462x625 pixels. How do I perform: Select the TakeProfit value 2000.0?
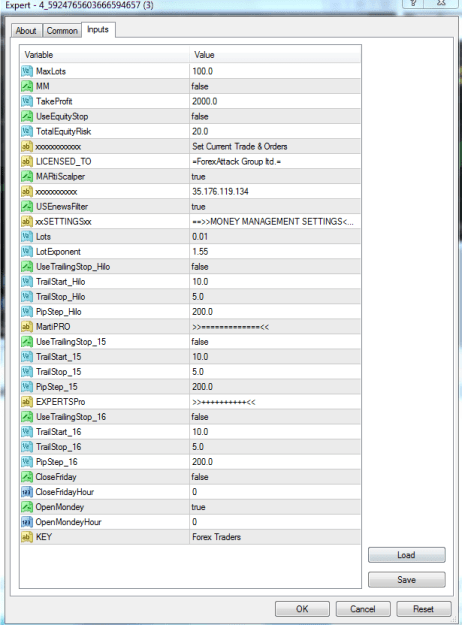point(204,101)
